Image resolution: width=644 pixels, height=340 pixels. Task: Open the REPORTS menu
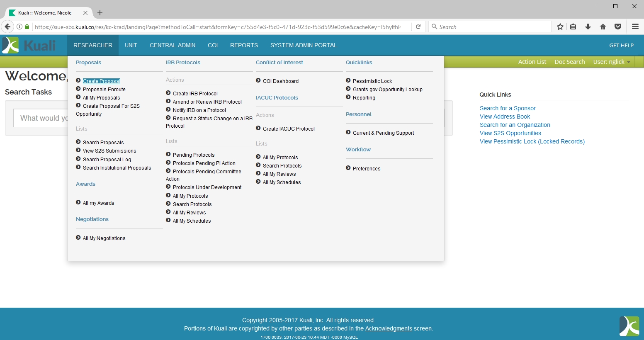coord(244,45)
